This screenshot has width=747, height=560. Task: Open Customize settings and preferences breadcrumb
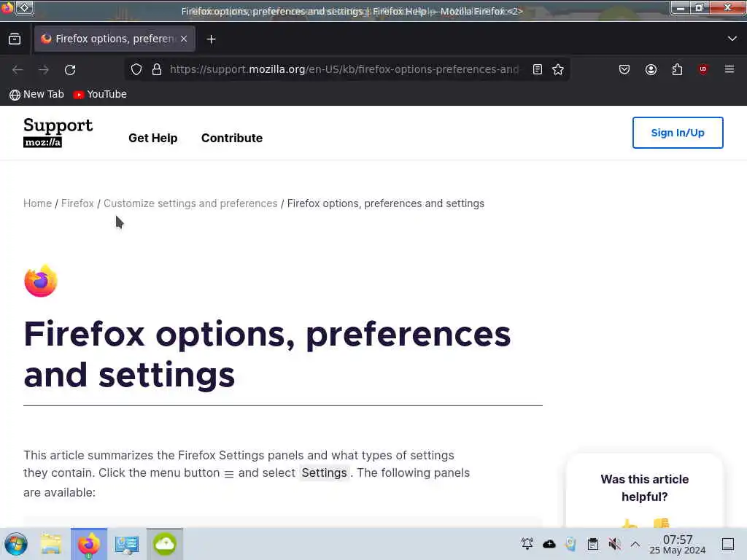pos(190,203)
